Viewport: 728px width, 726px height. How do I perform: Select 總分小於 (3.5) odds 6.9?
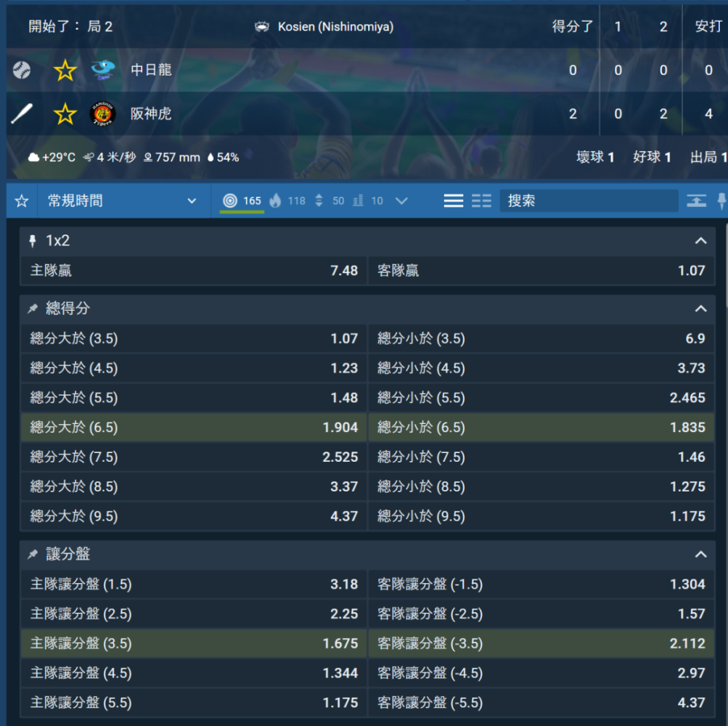(541, 338)
